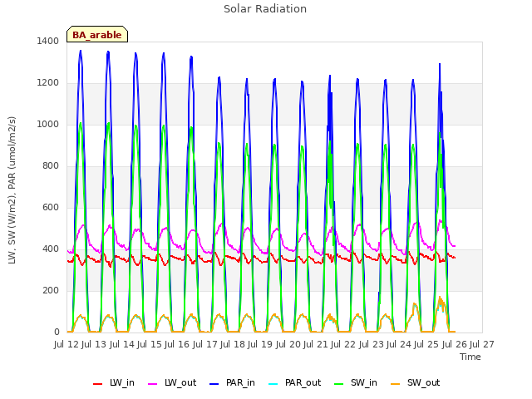Click the Jul 23 x-axis tick label

click(371, 344)
